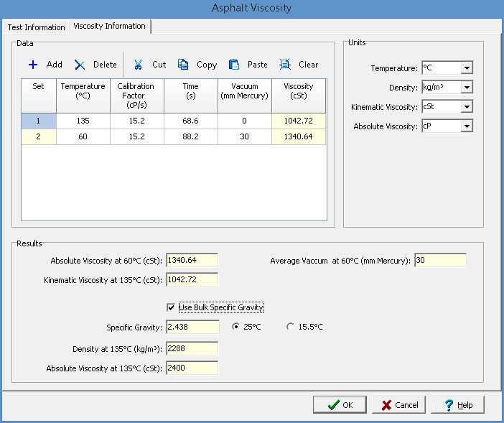Click the Paste clipboard icon
The height and width of the screenshot is (423, 504).
[233, 65]
